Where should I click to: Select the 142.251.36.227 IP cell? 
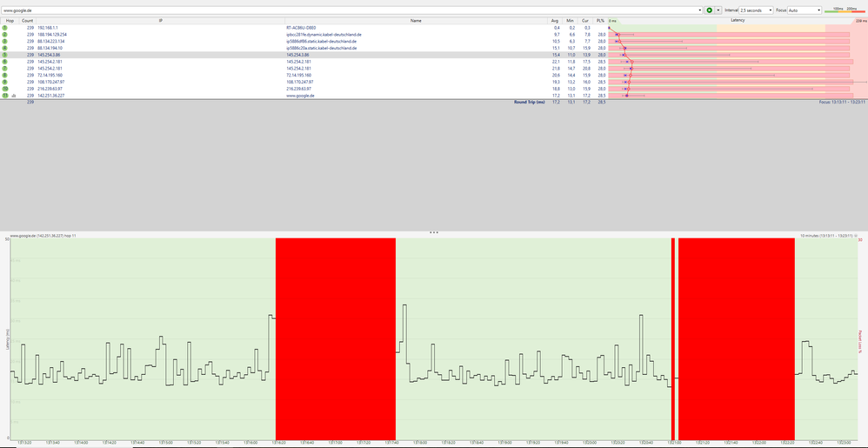click(51, 95)
